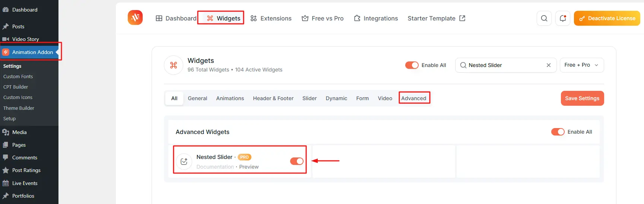Screen dimensions: 644x204
Task: Click the Video Story camera icon
Action: pos(6,39)
